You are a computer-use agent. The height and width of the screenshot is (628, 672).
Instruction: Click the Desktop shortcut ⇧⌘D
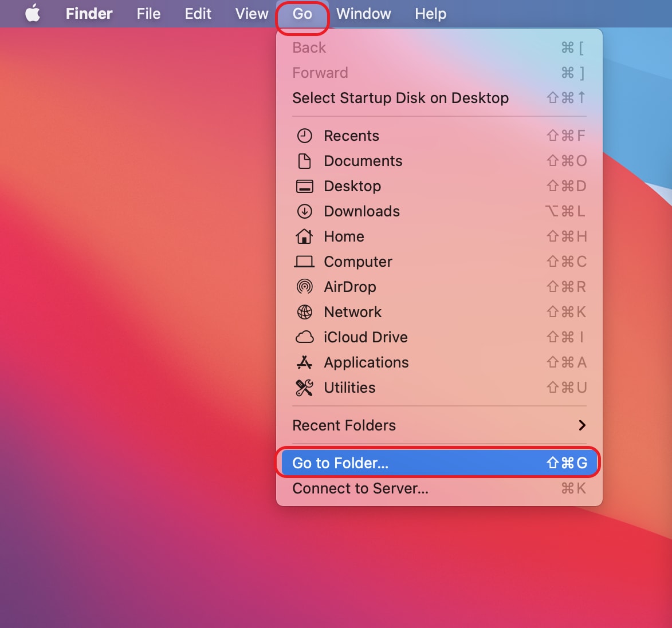[567, 187]
